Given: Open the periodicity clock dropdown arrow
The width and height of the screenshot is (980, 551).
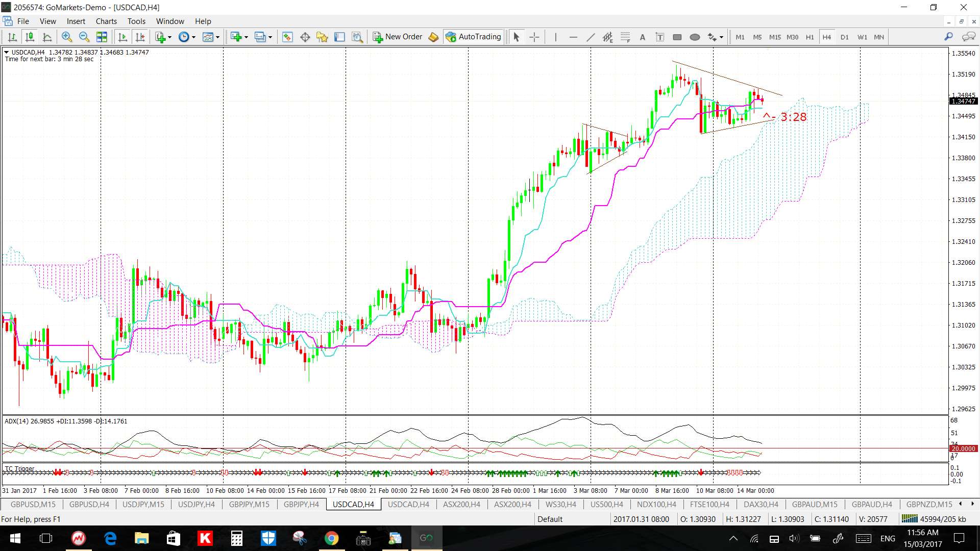Looking at the screenshot, I should (x=193, y=37).
